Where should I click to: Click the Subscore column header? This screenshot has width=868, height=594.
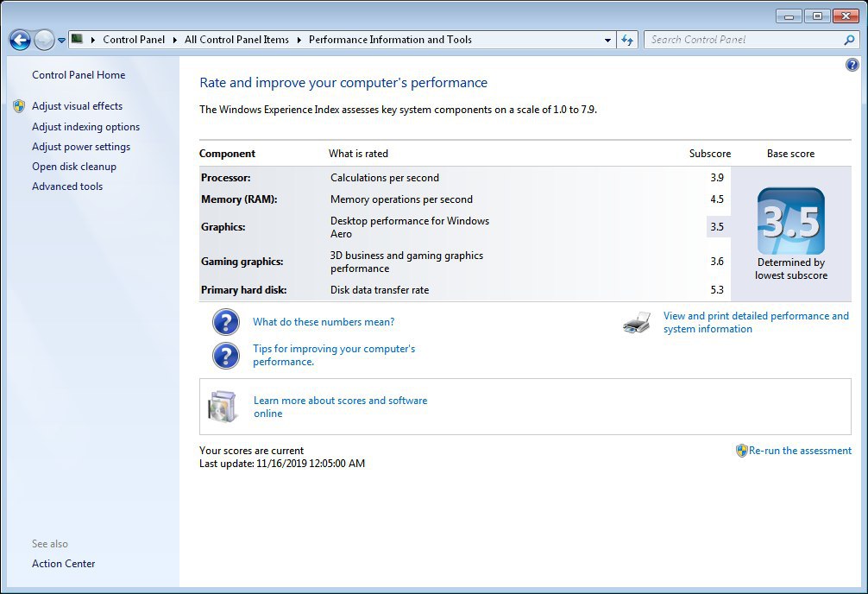(710, 154)
